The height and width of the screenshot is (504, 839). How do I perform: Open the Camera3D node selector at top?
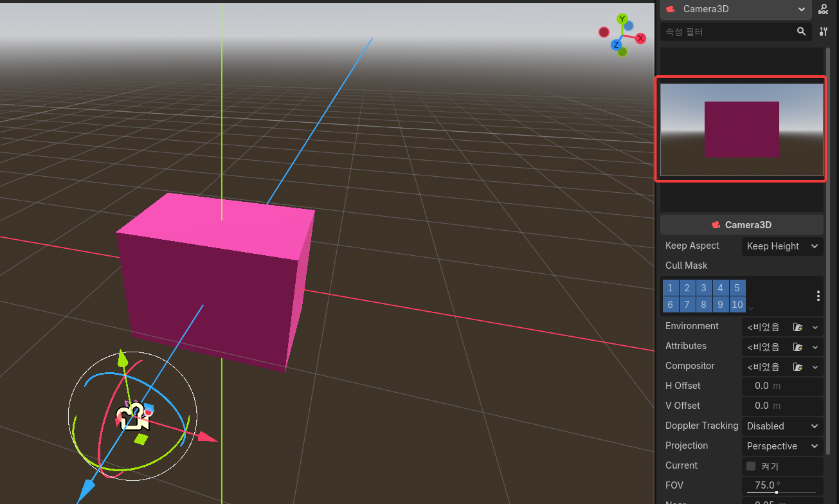pyautogui.click(x=735, y=9)
